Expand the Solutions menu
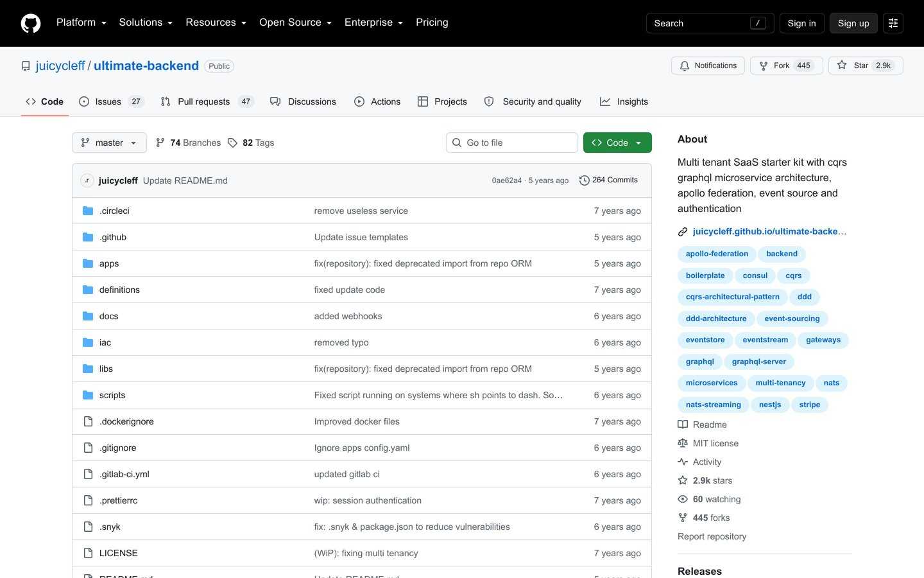The image size is (924, 578). [146, 22]
